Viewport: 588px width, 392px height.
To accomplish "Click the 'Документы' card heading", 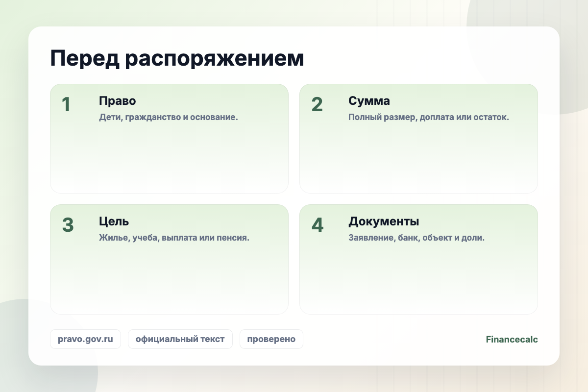I will point(384,221).
